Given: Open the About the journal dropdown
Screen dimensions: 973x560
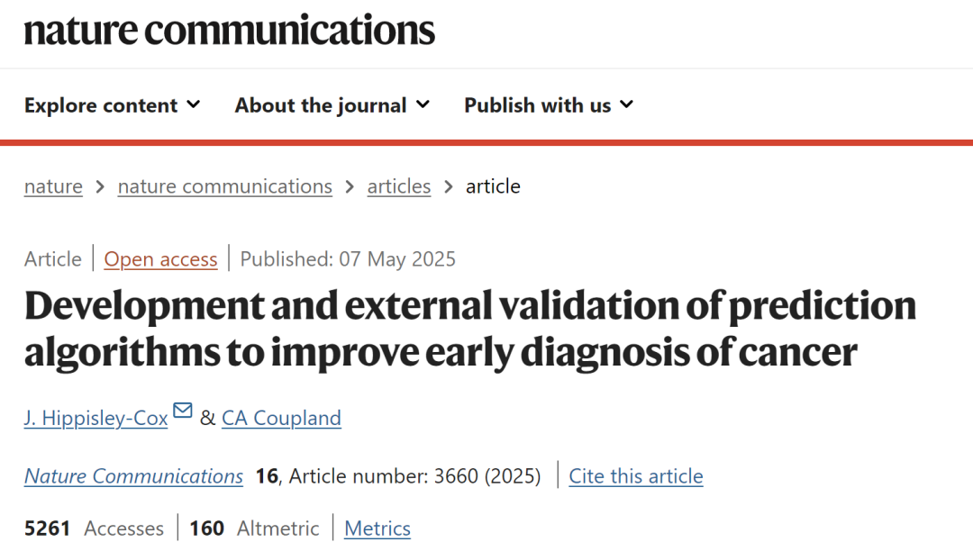Looking at the screenshot, I should [321, 105].
